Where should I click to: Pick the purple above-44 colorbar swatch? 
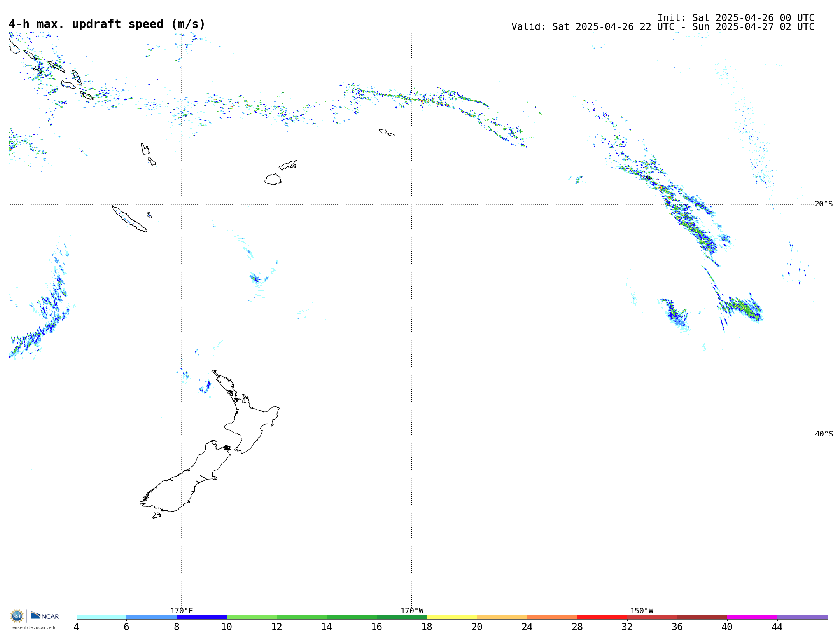802,617
